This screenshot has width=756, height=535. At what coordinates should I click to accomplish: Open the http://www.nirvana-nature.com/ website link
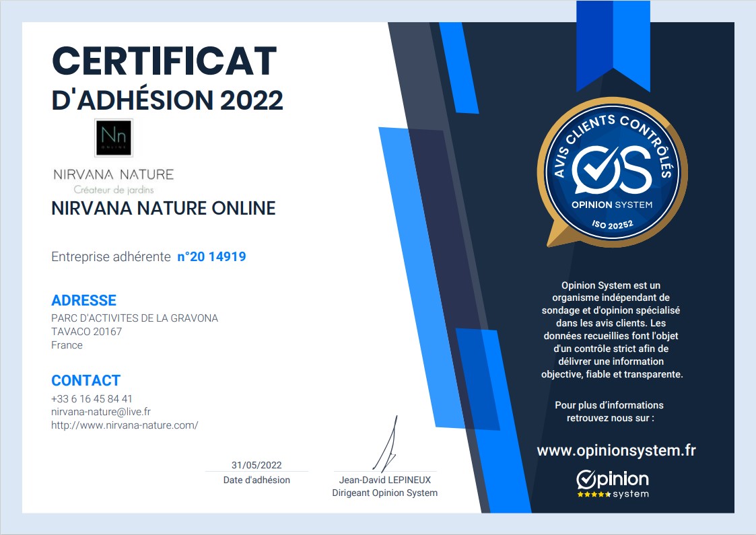pos(125,425)
